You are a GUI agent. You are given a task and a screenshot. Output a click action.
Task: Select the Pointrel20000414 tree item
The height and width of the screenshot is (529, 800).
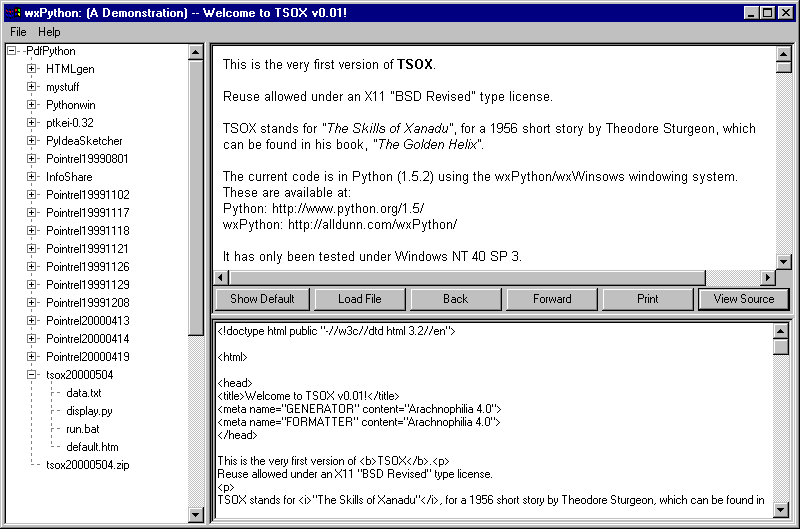point(88,338)
